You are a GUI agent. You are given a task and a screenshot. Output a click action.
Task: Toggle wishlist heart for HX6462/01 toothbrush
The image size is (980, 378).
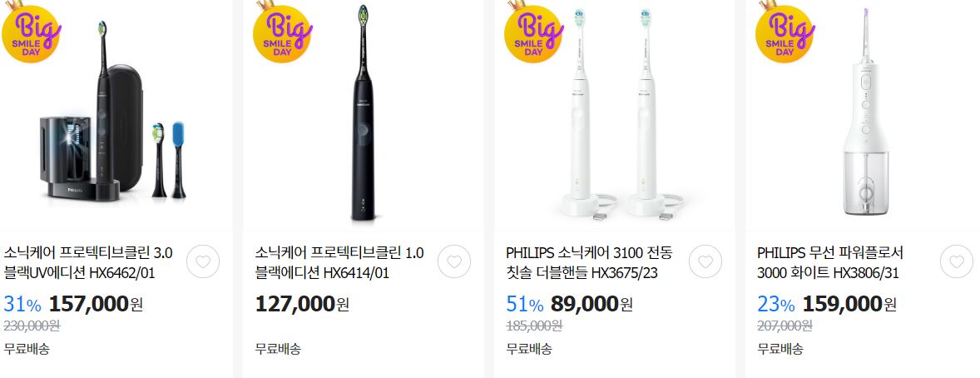[203, 261]
